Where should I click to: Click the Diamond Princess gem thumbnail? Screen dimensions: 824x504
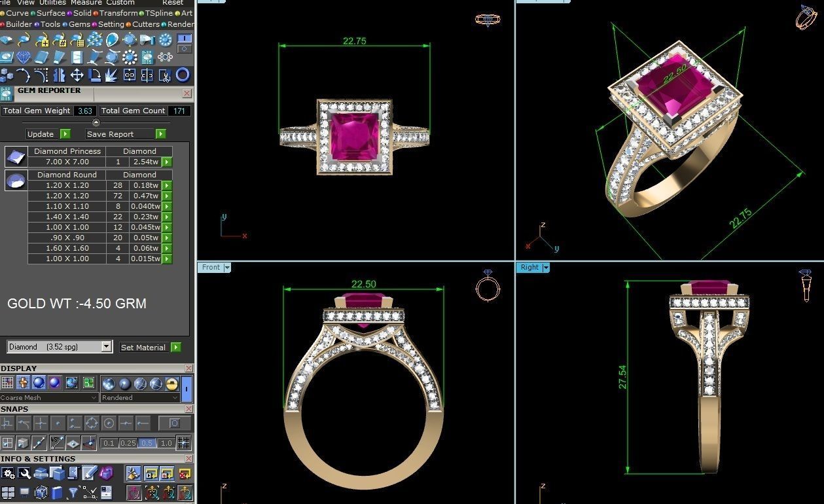(x=16, y=156)
